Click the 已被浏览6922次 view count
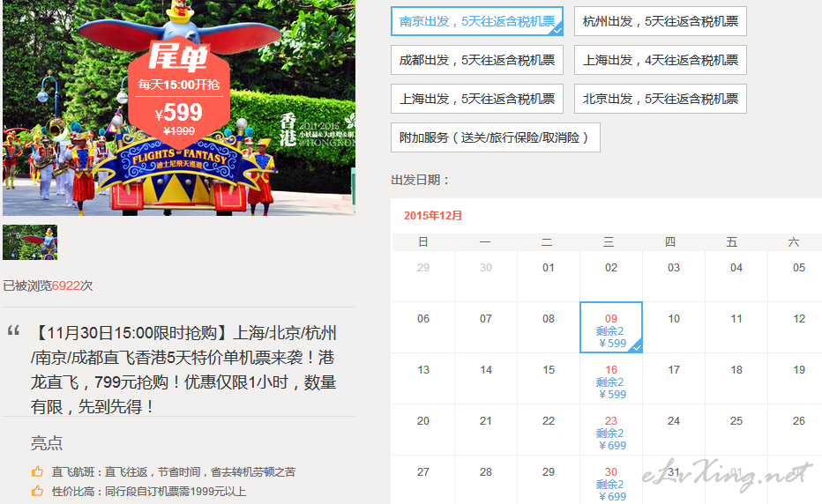Screen dimensions: 822x504 click(x=48, y=285)
